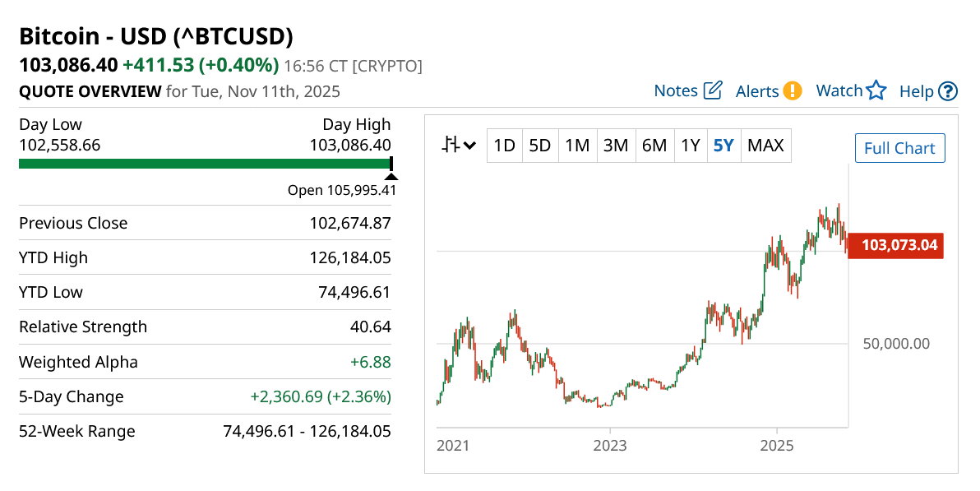Select the 5D chart range
Screen dimensions: 980x491
pos(539,146)
